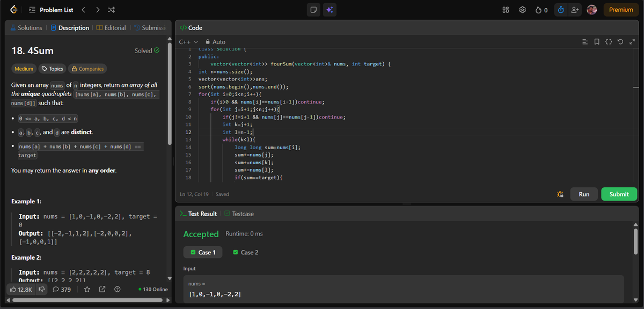
Task: Select Case 2 result
Action: 246,252
